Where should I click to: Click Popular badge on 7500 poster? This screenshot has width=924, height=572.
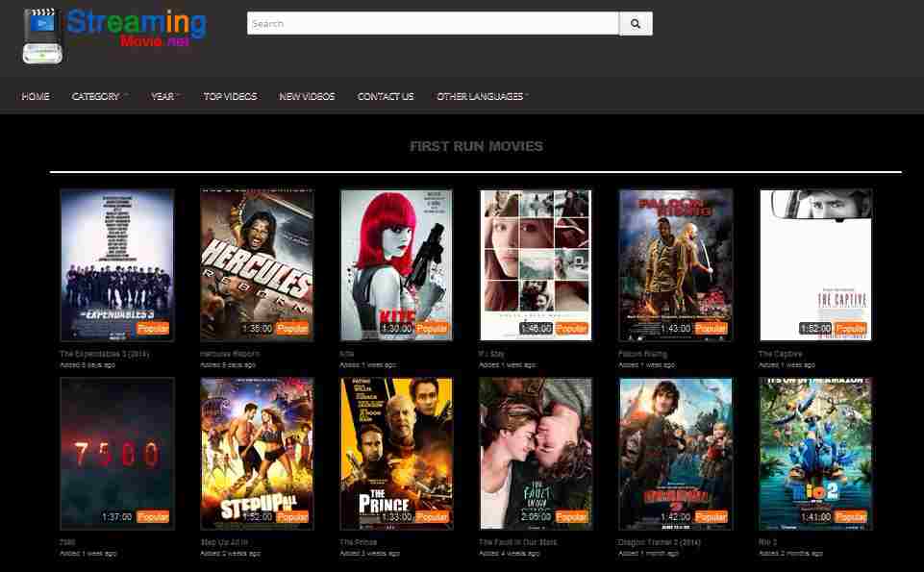click(153, 517)
